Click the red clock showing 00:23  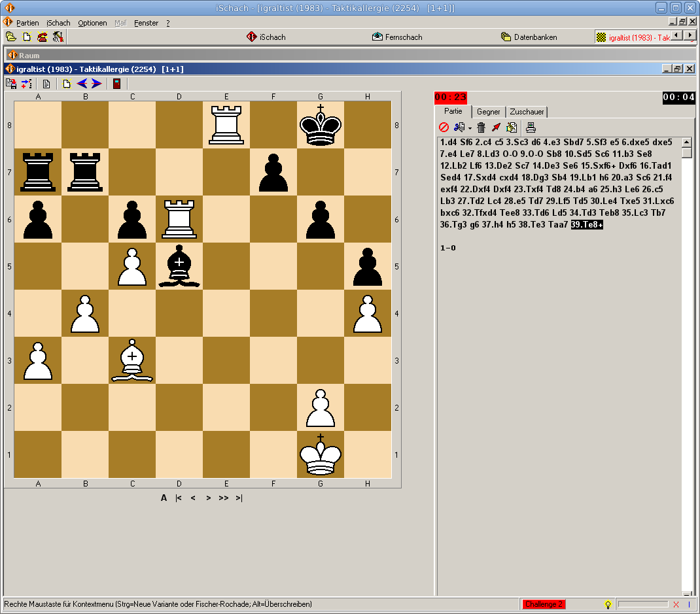(451, 97)
